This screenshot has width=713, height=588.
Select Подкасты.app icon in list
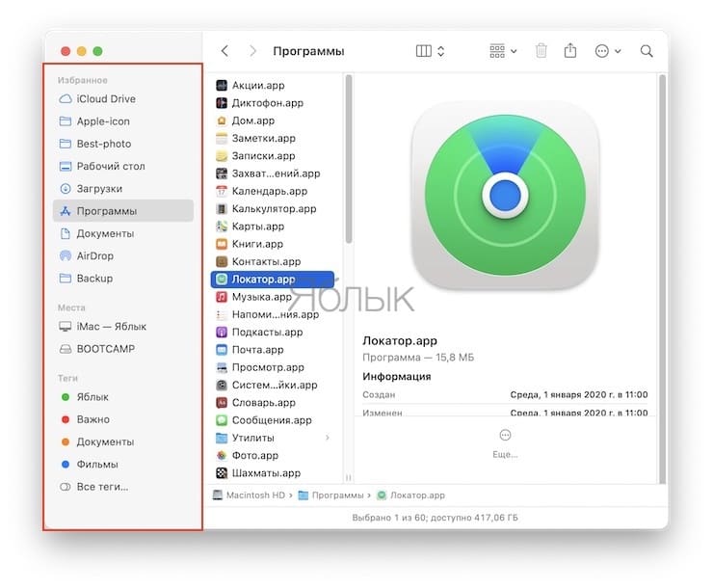click(222, 332)
